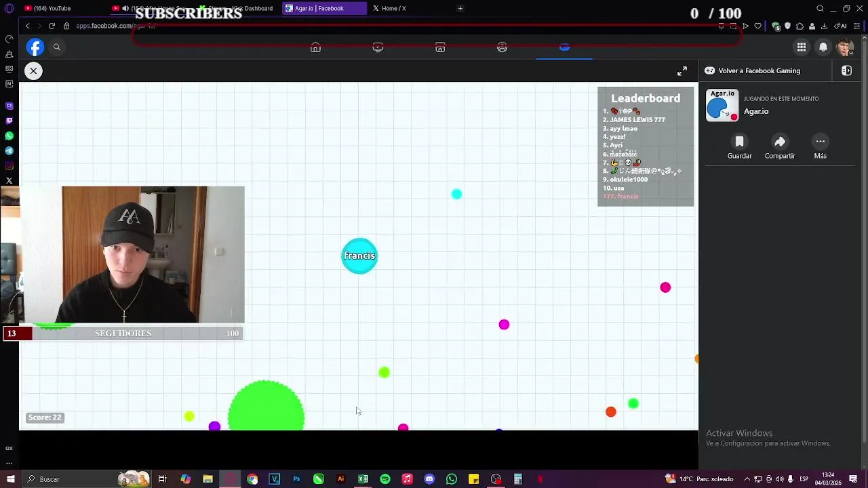Viewport: 868px width, 488px height.
Task: Open Twitch in the Opera sidebar
Action: (9, 121)
